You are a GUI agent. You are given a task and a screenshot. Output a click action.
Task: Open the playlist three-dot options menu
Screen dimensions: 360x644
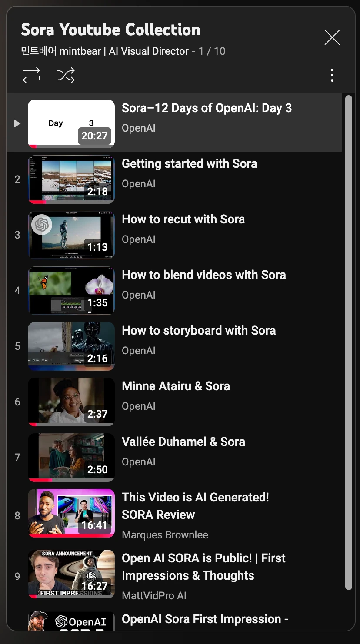[x=332, y=75]
